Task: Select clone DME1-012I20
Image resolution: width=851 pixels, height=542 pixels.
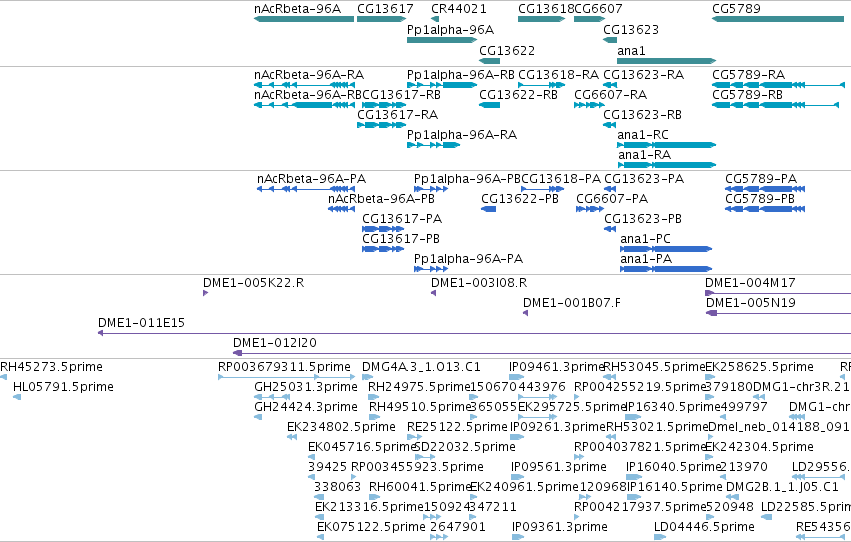Action: pyautogui.click(x=542, y=353)
